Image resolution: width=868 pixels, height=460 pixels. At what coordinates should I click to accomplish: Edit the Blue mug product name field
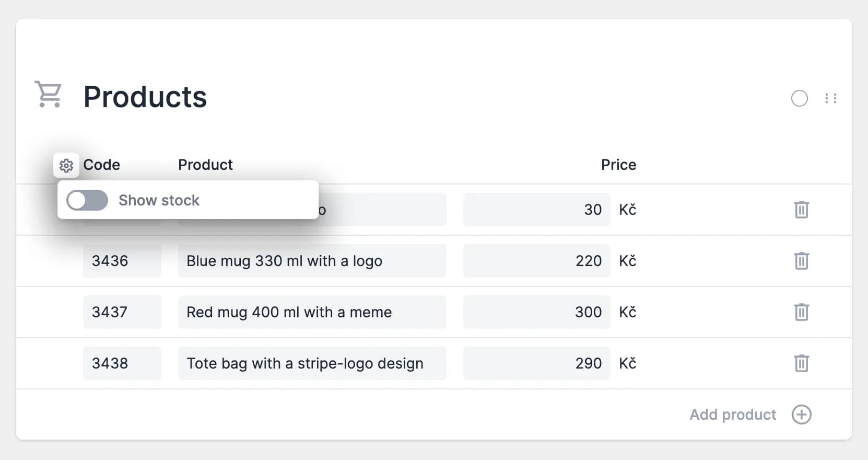tap(312, 261)
